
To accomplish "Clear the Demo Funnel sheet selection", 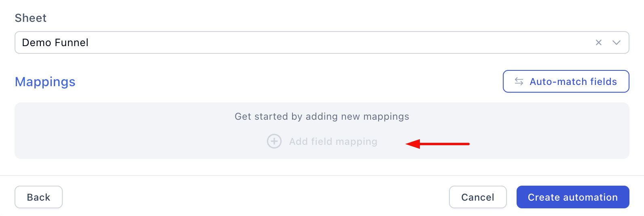I will click(x=599, y=42).
